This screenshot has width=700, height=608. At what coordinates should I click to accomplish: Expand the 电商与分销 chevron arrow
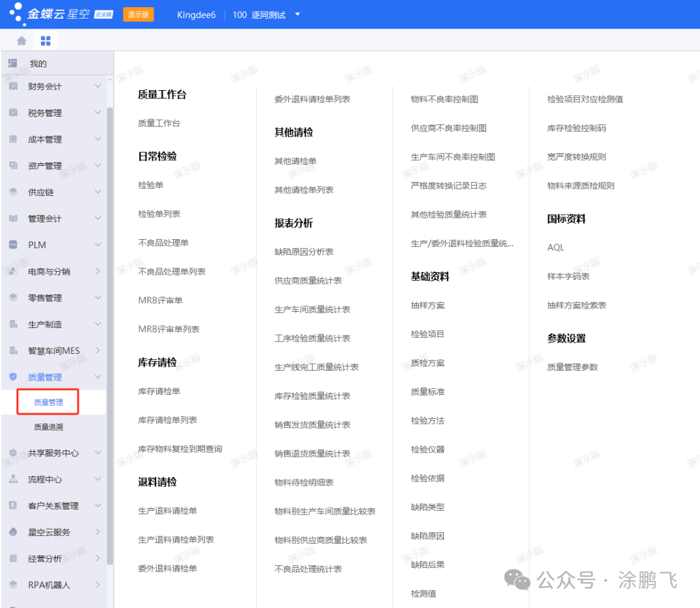click(98, 271)
